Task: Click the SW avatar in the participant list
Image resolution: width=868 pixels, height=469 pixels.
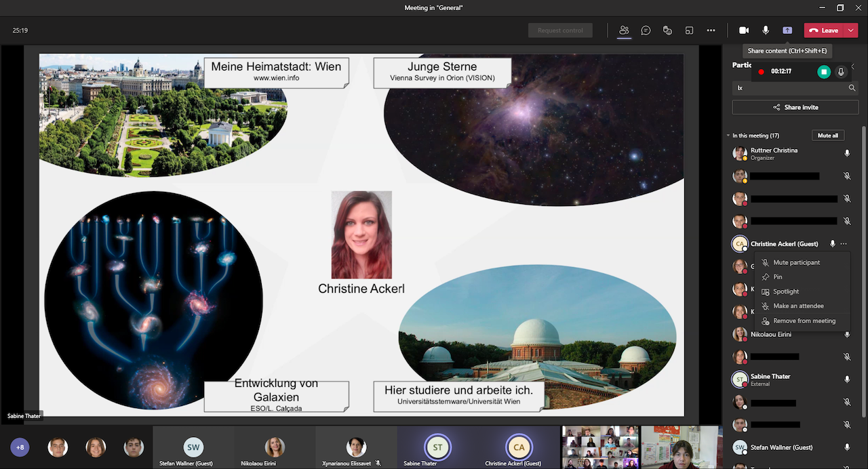Action: [x=740, y=447]
